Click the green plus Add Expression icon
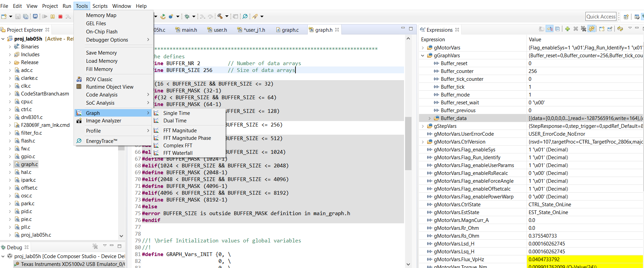Image resolution: width=644 pixels, height=268 pixels. [567, 29]
